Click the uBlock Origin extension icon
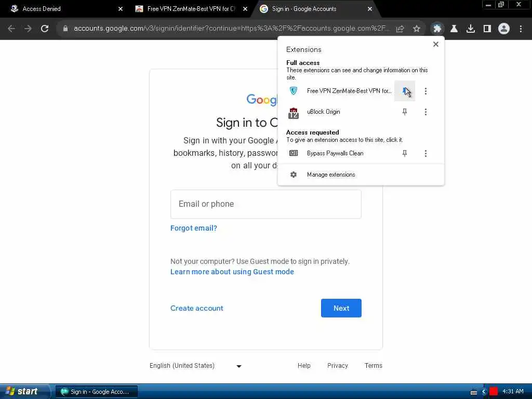Screen dimensions: 532x399 (294, 113)
